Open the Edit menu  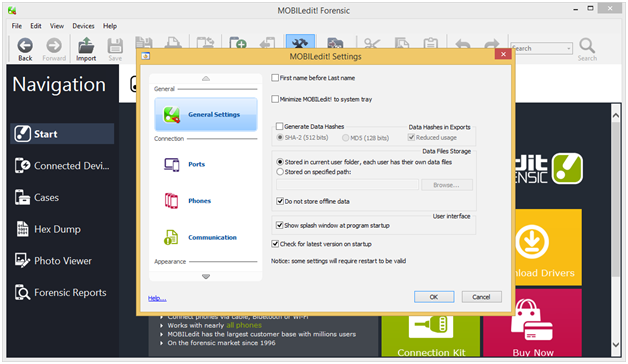36,26
